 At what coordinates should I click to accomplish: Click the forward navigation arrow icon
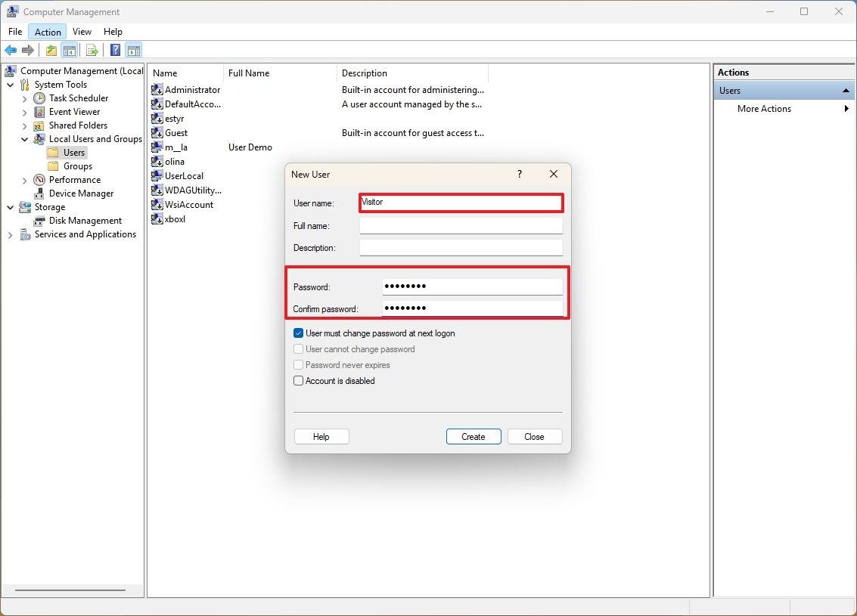(28, 50)
